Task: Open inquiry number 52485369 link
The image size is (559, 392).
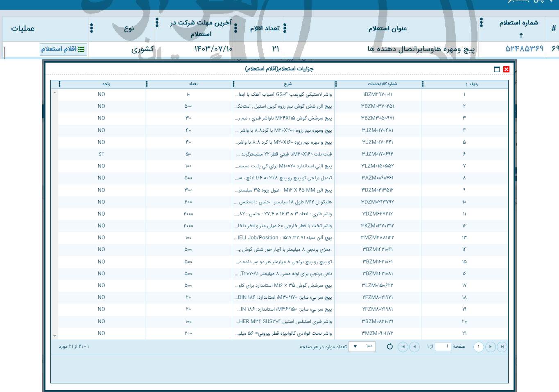Action: pos(524,49)
